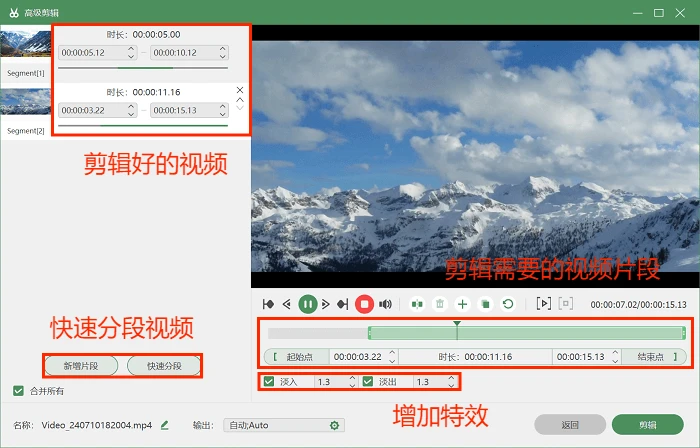Decrease timeline end time 00:00:15.13
Screen dimensions: 700x448
click(615, 361)
